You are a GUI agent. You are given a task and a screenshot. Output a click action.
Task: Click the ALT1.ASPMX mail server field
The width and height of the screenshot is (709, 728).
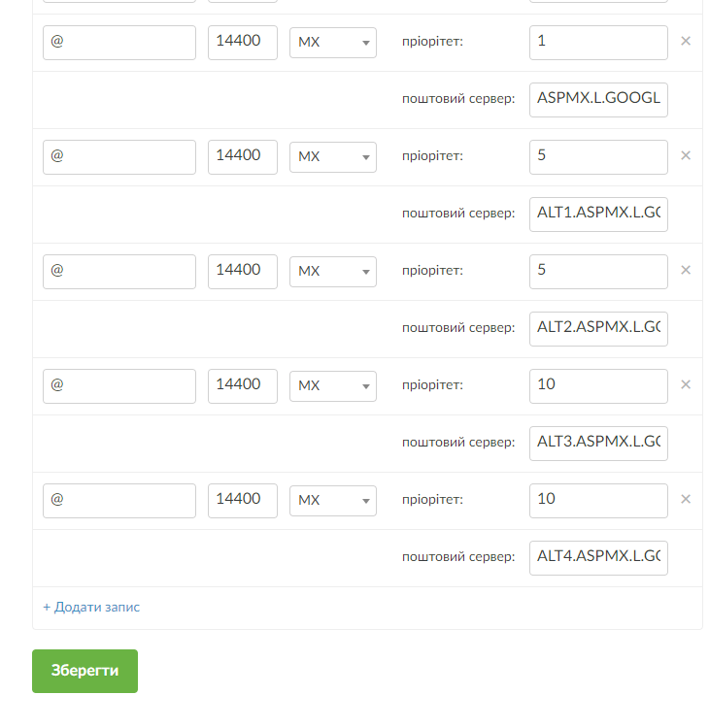point(598,214)
